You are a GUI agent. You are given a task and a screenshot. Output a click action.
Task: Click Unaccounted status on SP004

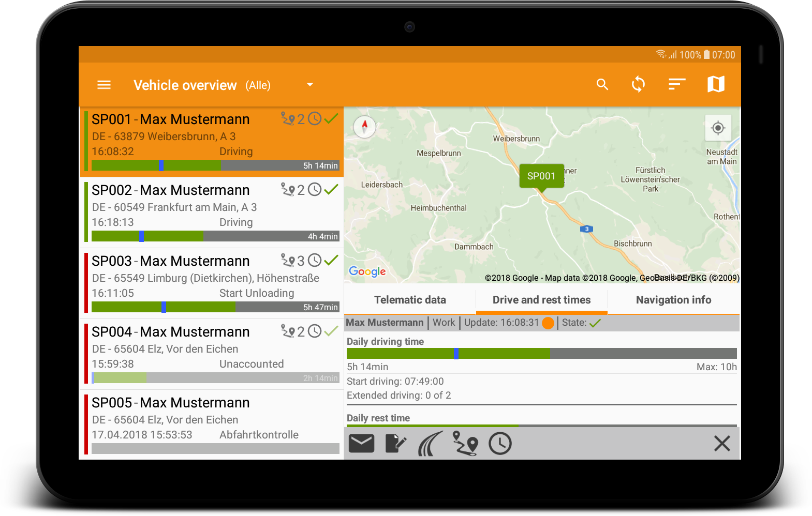coord(252,364)
